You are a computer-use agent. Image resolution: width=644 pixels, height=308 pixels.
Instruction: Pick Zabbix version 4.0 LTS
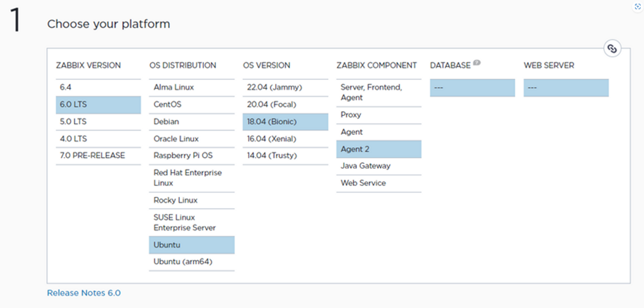98,139
